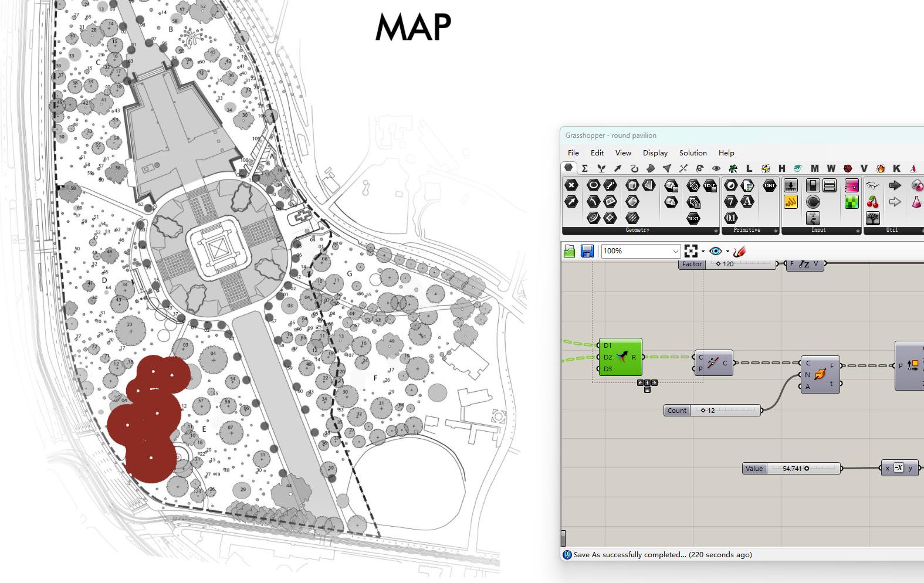Viewport: 924px width, 583px height.
Task: Click the Zoom Extents toolbar icon
Action: coord(691,251)
